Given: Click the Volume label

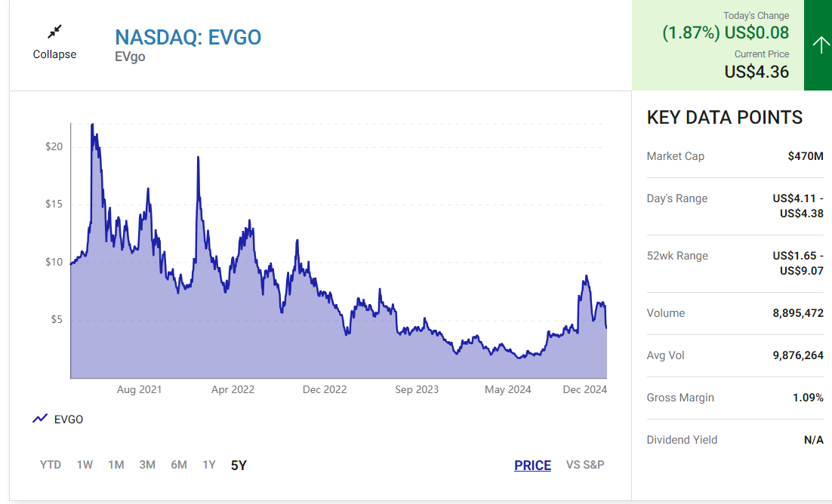Looking at the screenshot, I should 665,313.
